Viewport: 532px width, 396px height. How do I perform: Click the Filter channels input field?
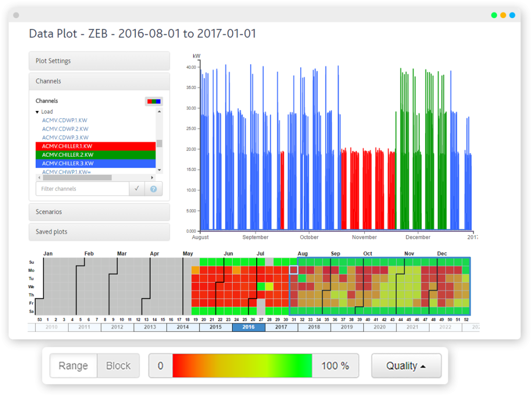(x=82, y=189)
